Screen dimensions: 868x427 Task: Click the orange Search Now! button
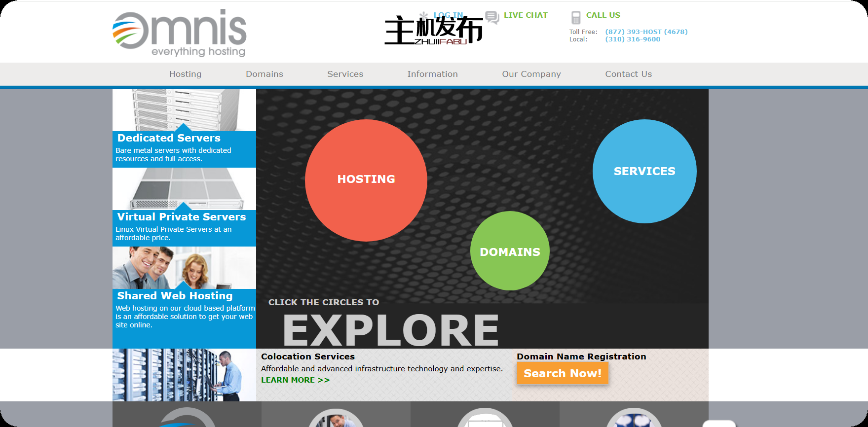tap(563, 373)
